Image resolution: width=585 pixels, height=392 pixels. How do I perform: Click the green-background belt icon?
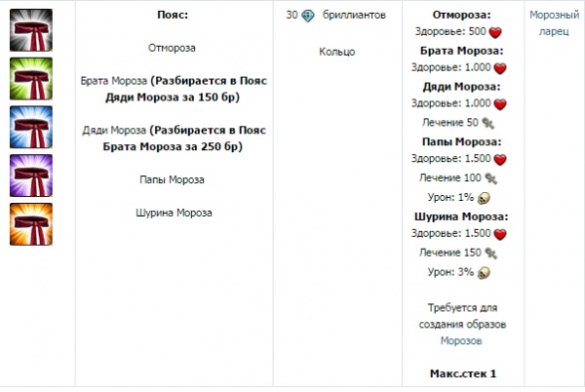point(32,79)
